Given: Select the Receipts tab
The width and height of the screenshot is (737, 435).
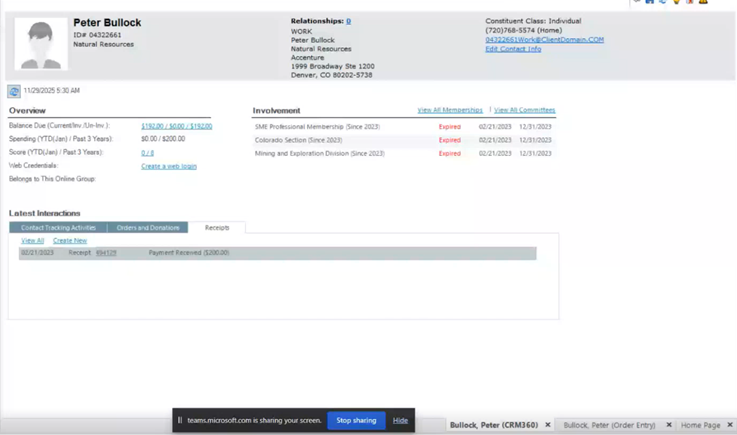Looking at the screenshot, I should 217,228.
